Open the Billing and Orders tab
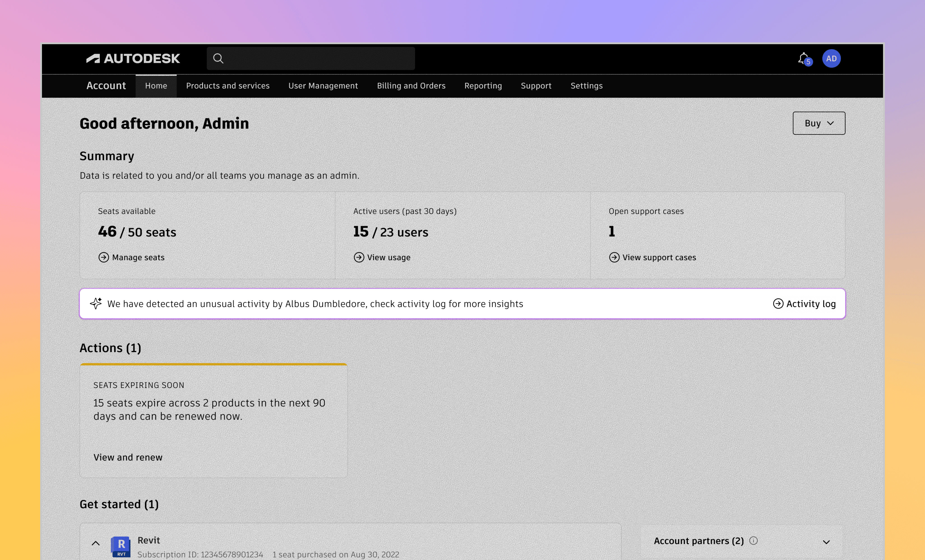Image resolution: width=925 pixels, height=560 pixels. (411, 86)
